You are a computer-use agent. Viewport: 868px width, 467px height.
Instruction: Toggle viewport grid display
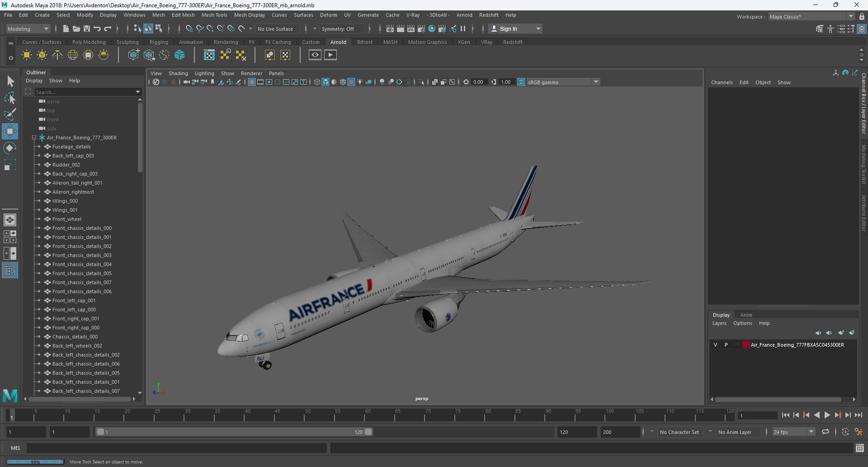252,82
